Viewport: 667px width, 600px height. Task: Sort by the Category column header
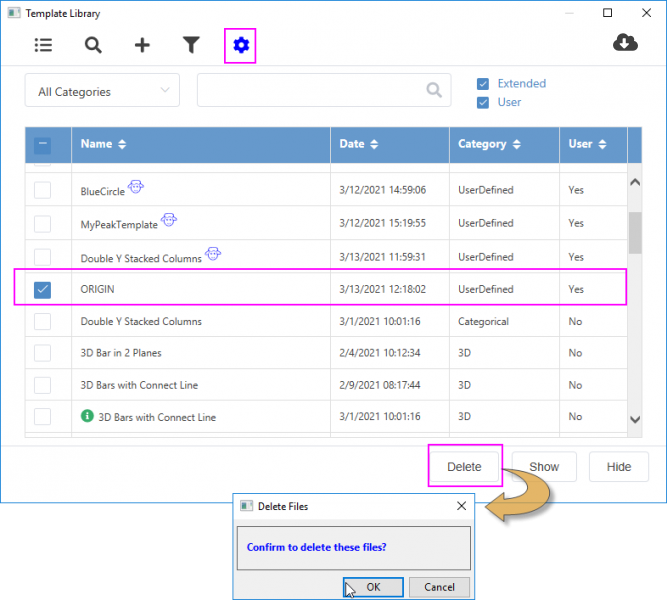488,144
